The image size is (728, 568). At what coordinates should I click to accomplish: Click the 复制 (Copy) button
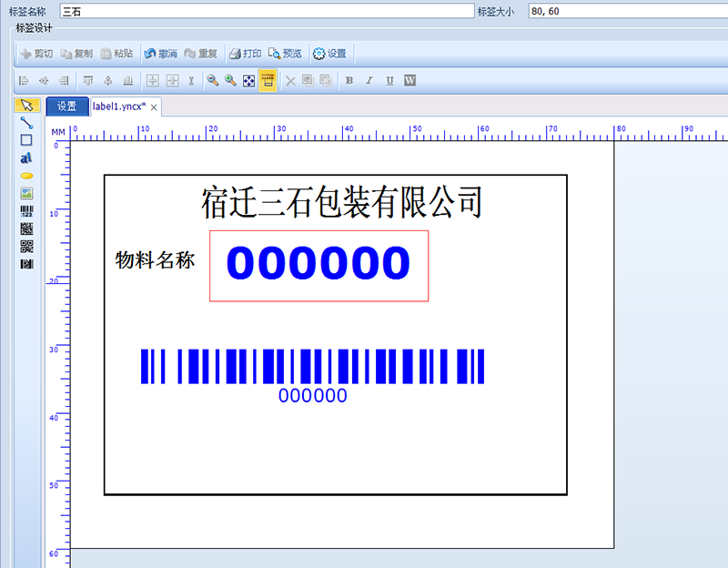[x=76, y=54]
